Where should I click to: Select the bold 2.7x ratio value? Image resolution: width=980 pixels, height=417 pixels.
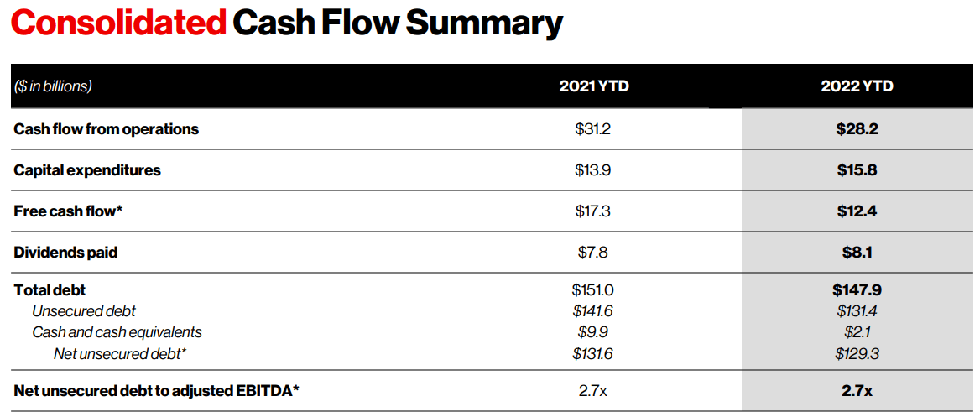(x=857, y=391)
